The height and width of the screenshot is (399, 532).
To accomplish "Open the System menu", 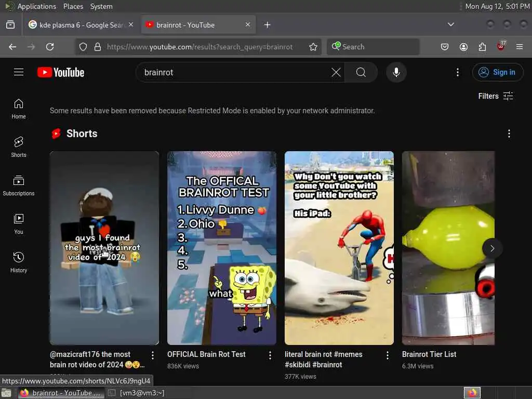I will click(x=101, y=6).
